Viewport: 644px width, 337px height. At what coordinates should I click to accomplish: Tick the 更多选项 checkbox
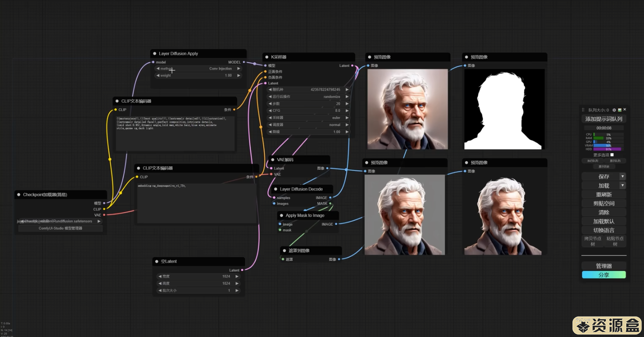[x=612, y=155]
